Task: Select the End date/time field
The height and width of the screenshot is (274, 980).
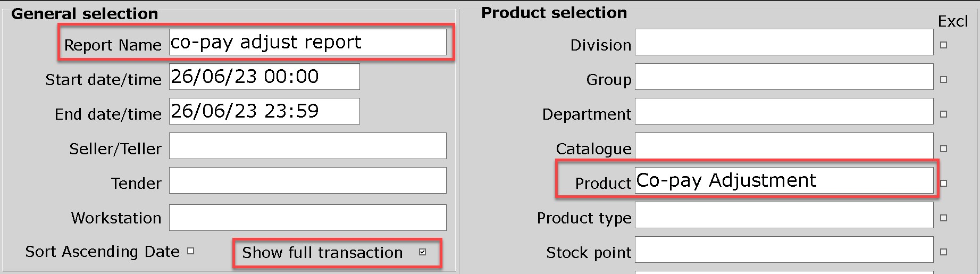Action: click(x=264, y=111)
